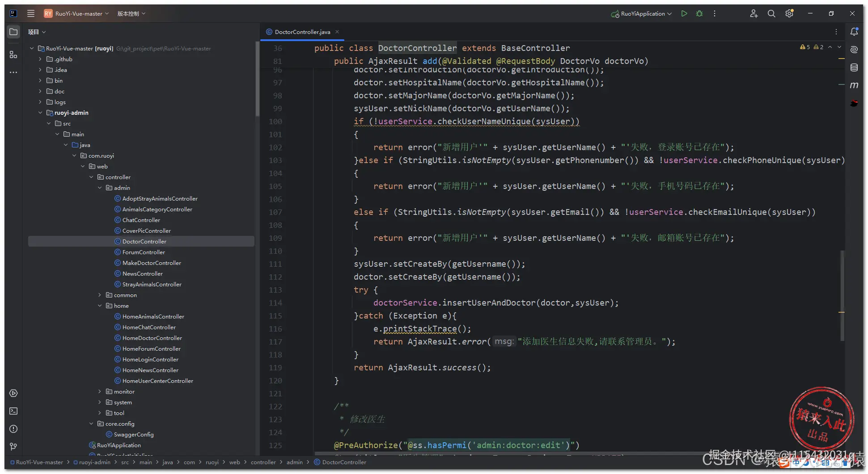The image size is (868, 474).
Task: Open the 项目 view selector dropdown
Action: tap(37, 32)
